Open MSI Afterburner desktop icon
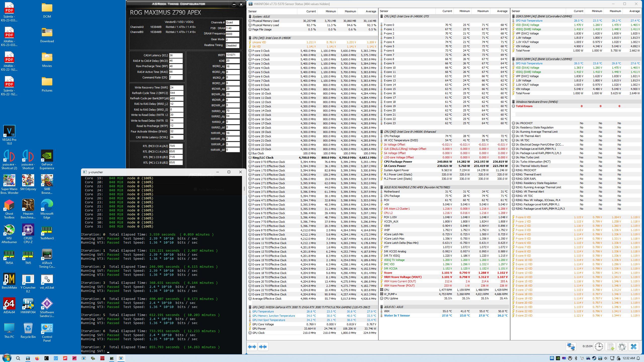This screenshot has height=362, width=644. pos(9,234)
